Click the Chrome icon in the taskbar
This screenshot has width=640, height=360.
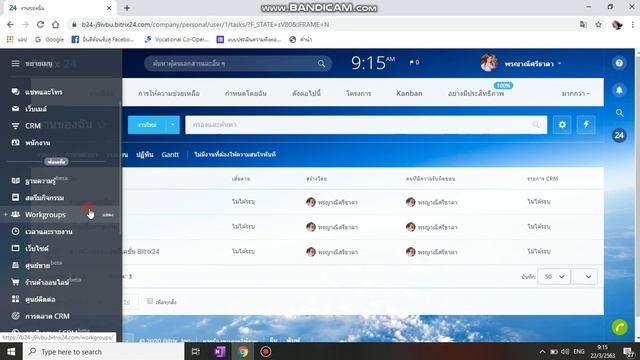(243, 351)
